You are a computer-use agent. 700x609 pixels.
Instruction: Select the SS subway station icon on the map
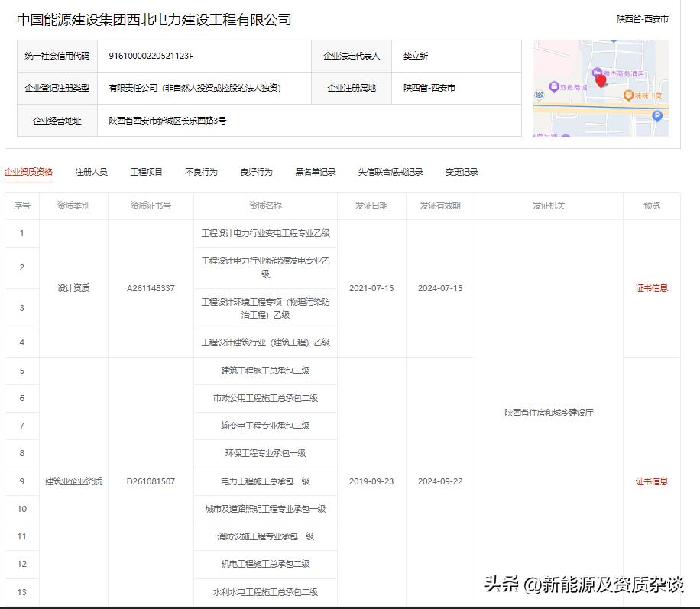tap(539, 95)
